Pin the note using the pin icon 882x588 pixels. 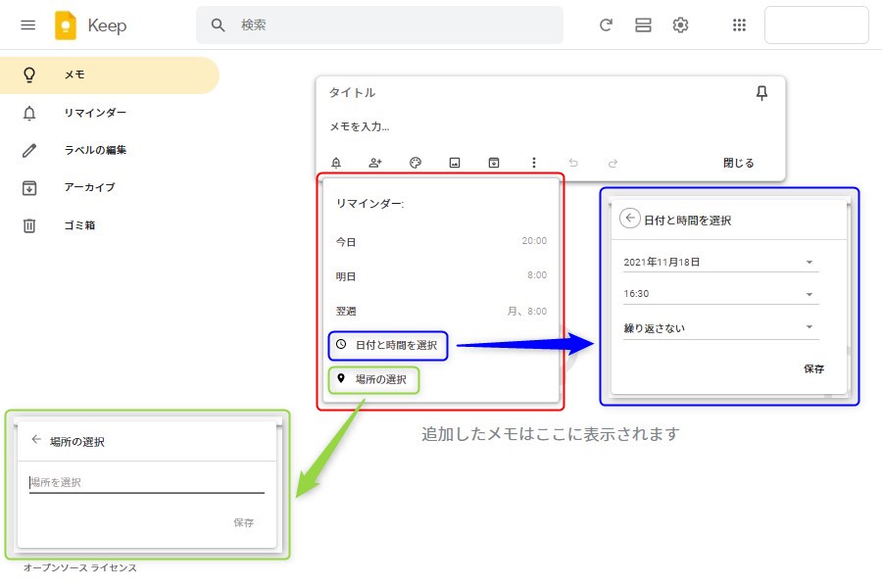pyautogui.click(x=761, y=93)
